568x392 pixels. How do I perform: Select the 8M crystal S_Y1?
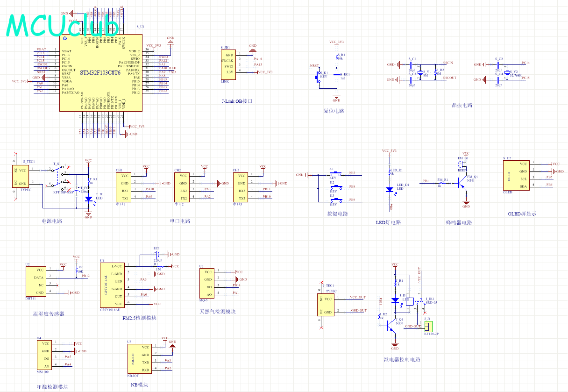pyautogui.click(x=420, y=71)
